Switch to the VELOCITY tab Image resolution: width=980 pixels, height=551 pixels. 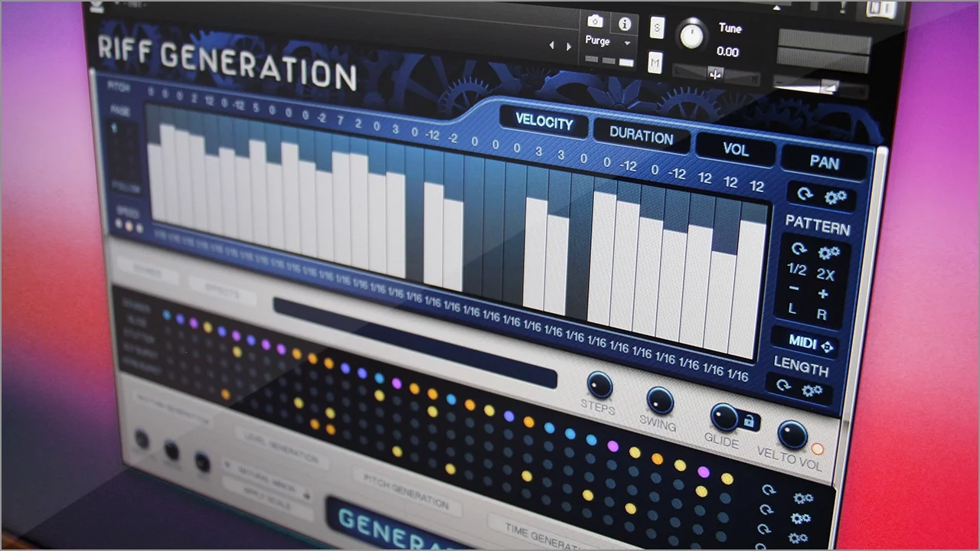[x=544, y=122]
